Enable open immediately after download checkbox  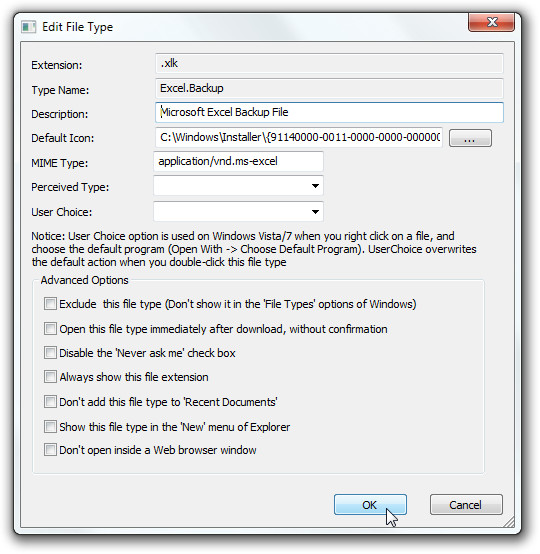[x=50, y=329]
